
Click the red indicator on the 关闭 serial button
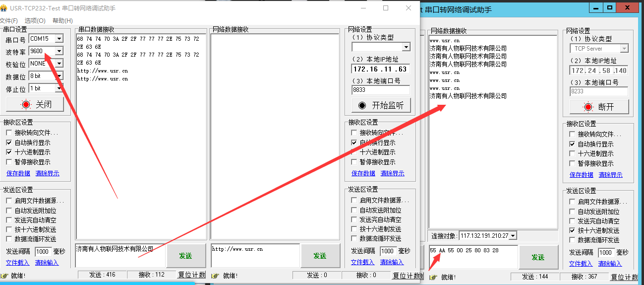(26, 104)
